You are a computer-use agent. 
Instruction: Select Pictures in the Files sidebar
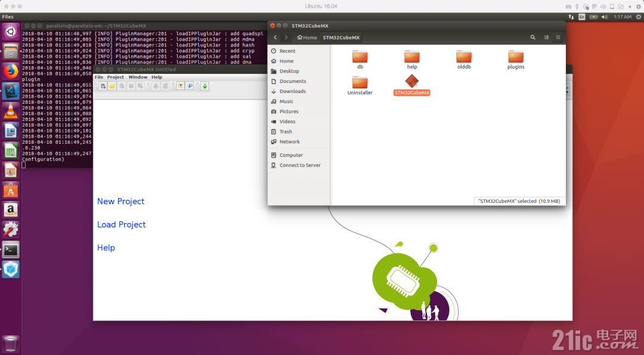pyautogui.click(x=299, y=112)
